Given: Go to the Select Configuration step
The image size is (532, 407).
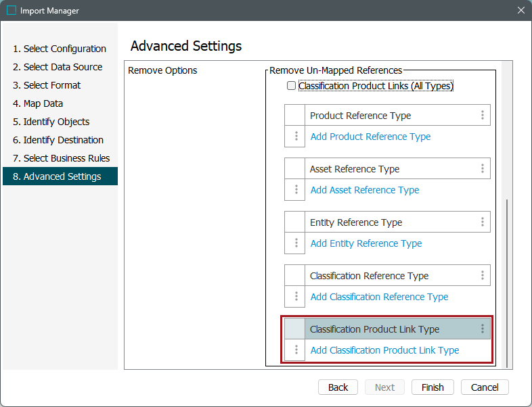Looking at the screenshot, I should click(64, 49).
